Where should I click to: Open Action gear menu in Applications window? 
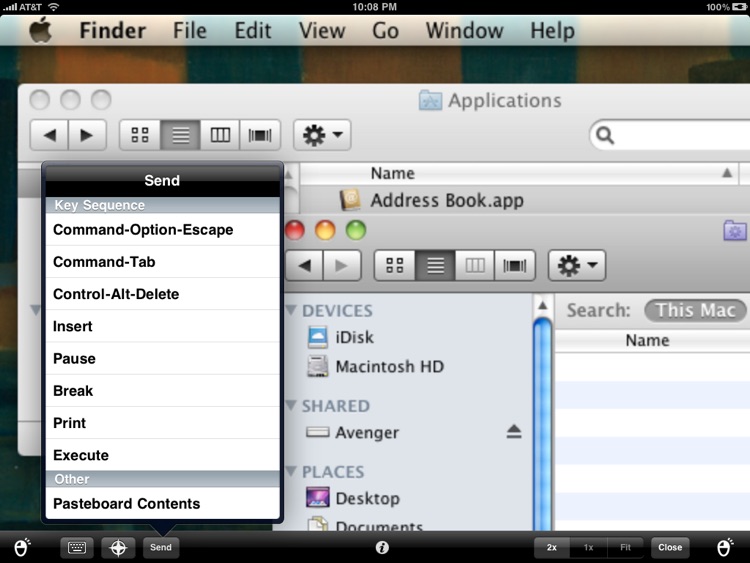(322, 135)
